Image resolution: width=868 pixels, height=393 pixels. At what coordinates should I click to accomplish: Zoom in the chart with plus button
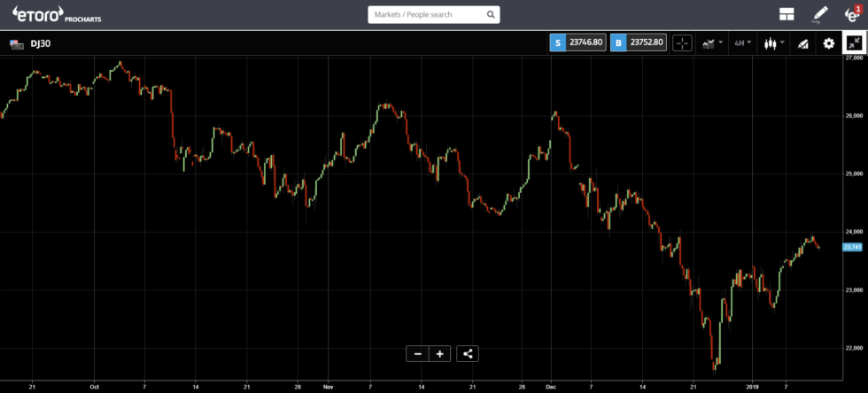pyautogui.click(x=439, y=354)
